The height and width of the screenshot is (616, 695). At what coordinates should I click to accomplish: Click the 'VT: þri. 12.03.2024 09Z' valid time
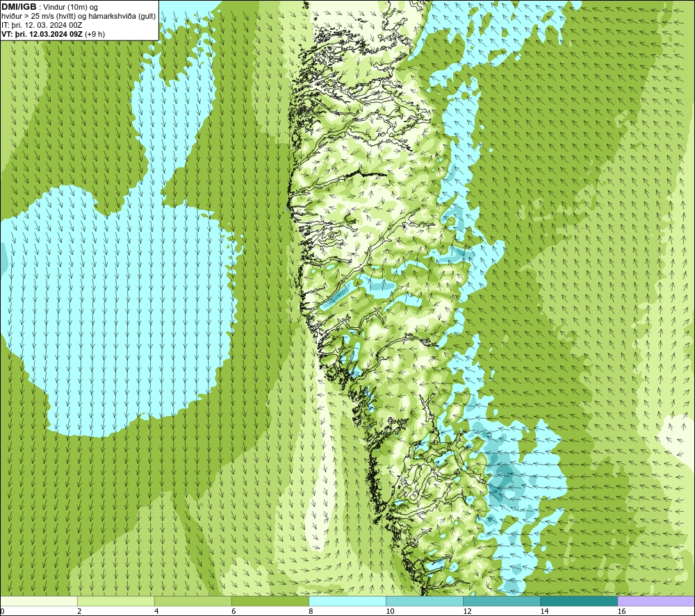42,34
